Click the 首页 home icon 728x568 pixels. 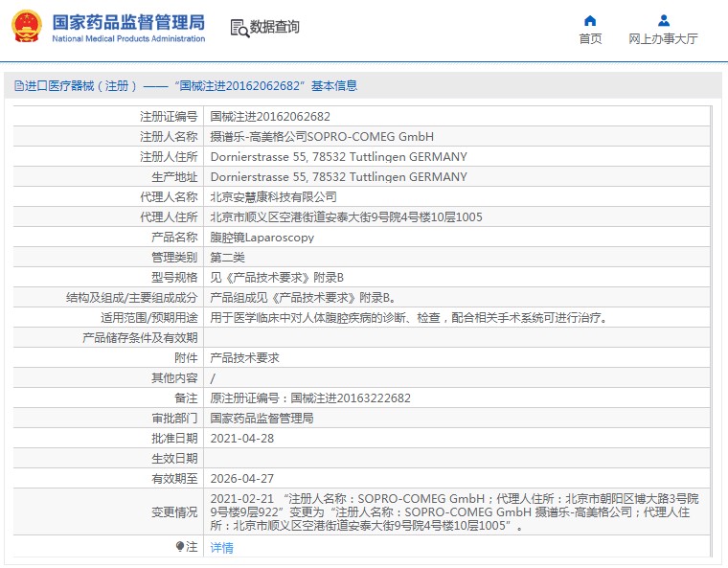[590, 21]
